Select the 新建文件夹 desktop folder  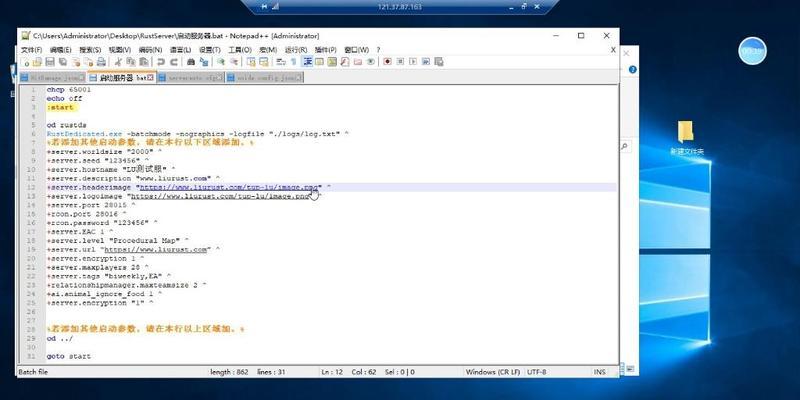click(686, 138)
